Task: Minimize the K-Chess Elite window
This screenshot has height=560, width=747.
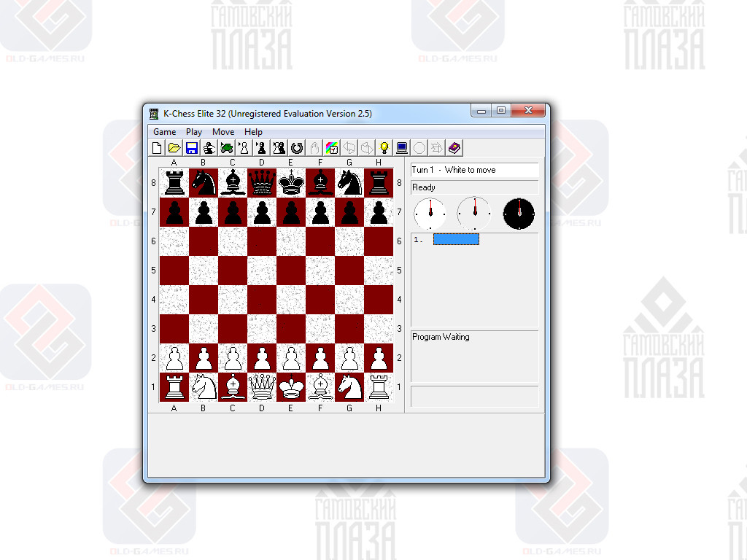Action: pos(481,111)
